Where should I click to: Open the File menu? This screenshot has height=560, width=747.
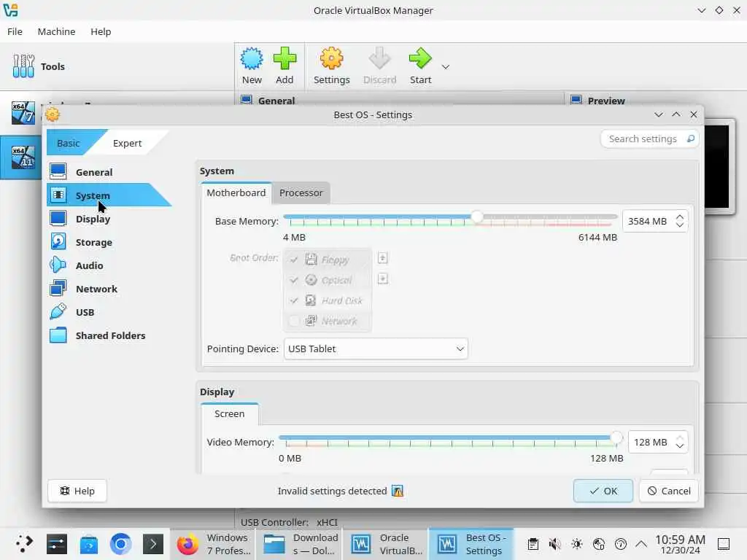(x=15, y=31)
